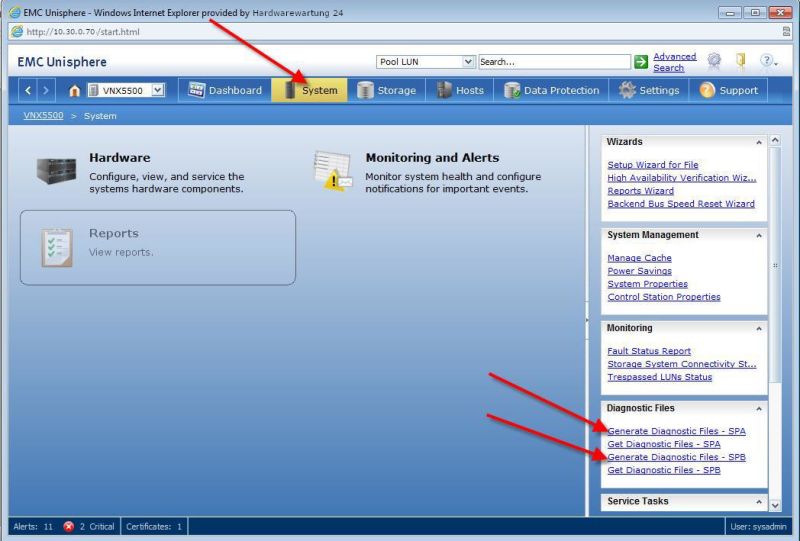Click the green search go arrow
This screenshot has width=800, height=541.
tap(641, 62)
